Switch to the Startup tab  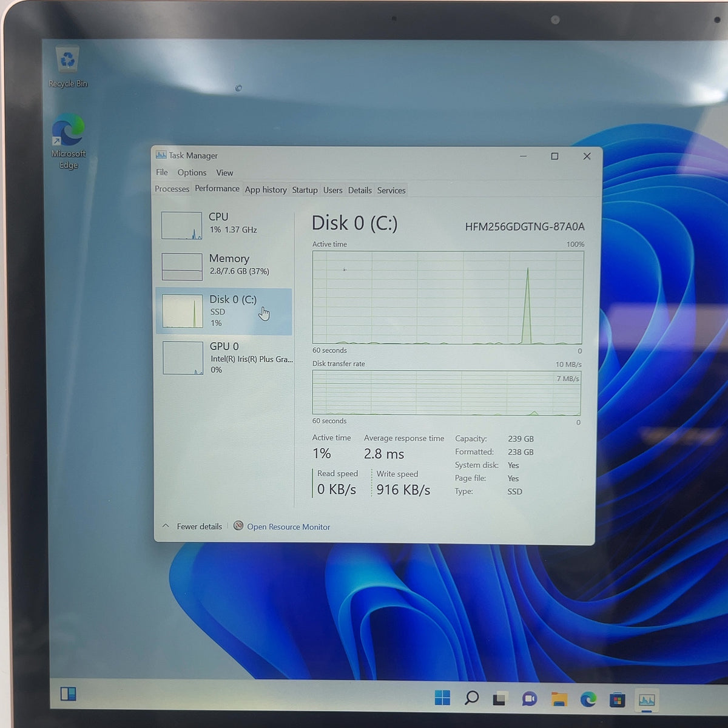coord(305,190)
